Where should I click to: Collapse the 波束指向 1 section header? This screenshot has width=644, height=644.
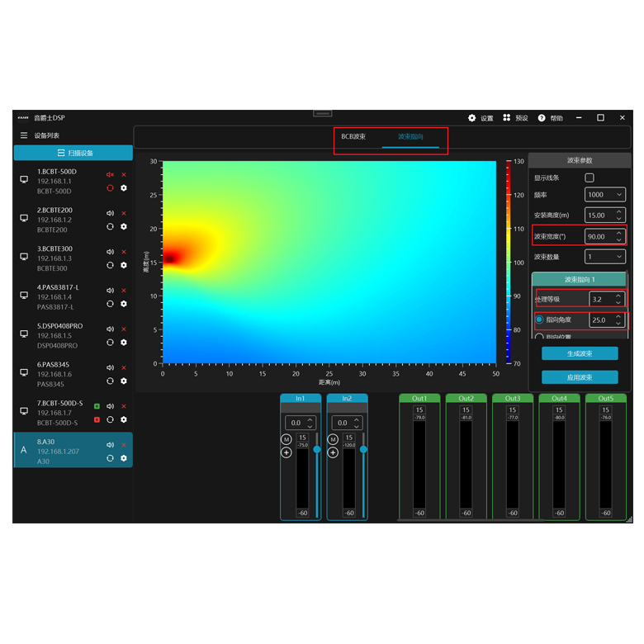(x=578, y=280)
